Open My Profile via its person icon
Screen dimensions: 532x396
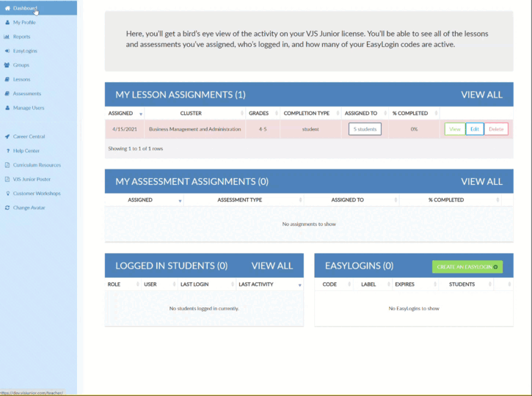(x=7, y=23)
